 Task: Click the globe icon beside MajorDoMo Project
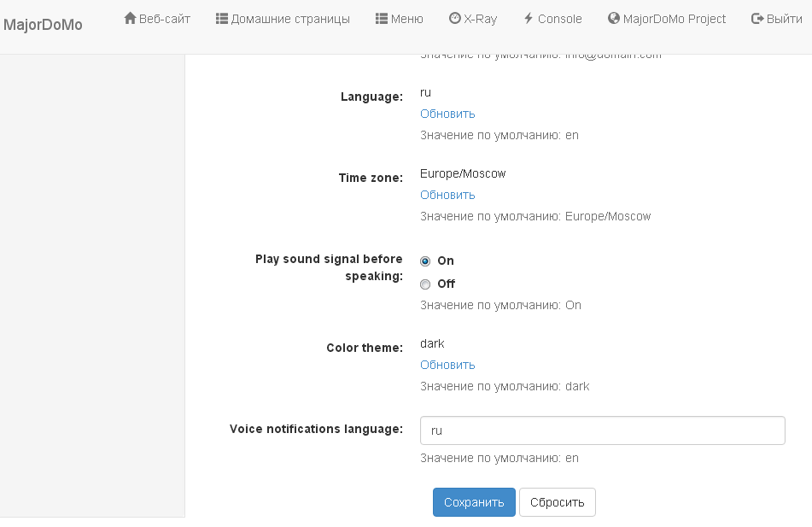point(613,18)
